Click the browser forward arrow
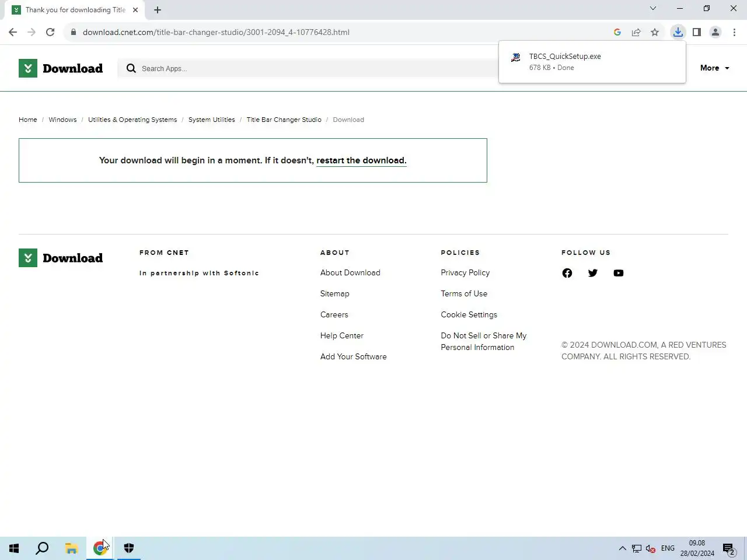This screenshot has width=747, height=560. point(32,32)
